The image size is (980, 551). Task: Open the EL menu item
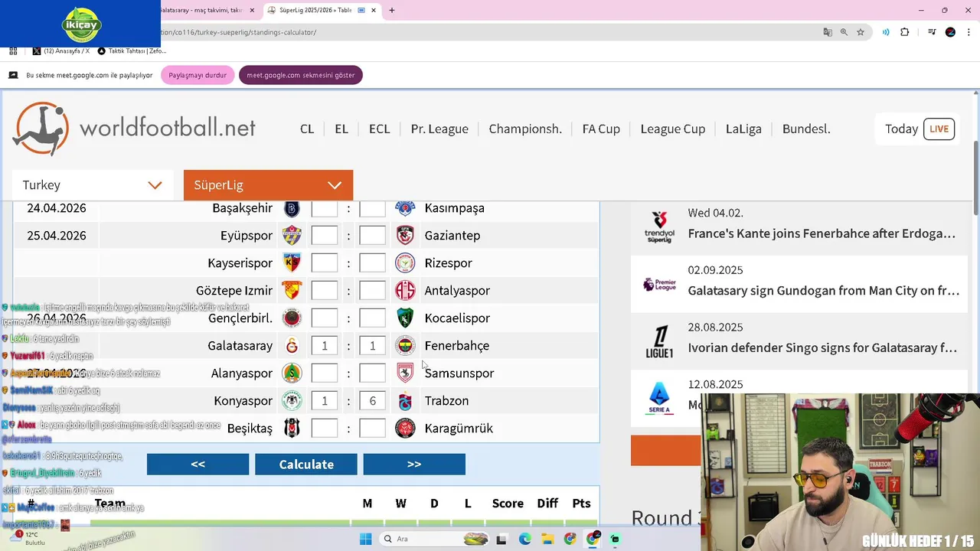[x=341, y=129]
